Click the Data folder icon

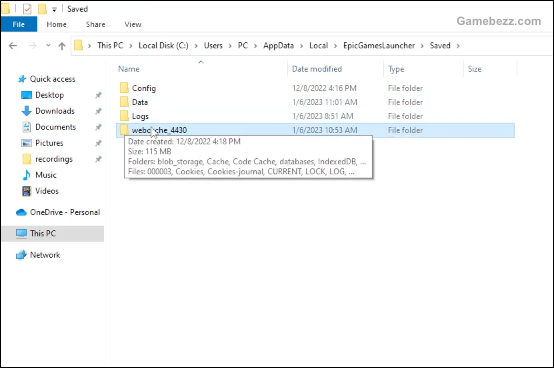[x=124, y=102]
